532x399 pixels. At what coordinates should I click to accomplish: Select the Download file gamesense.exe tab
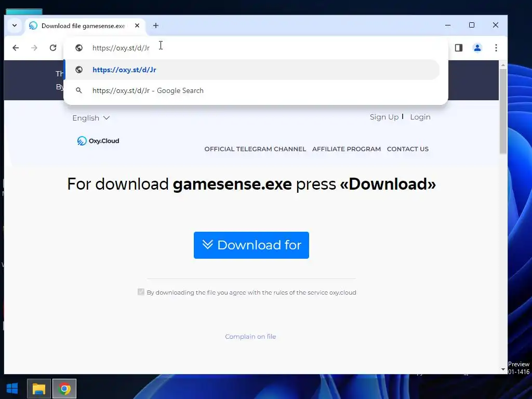83,26
